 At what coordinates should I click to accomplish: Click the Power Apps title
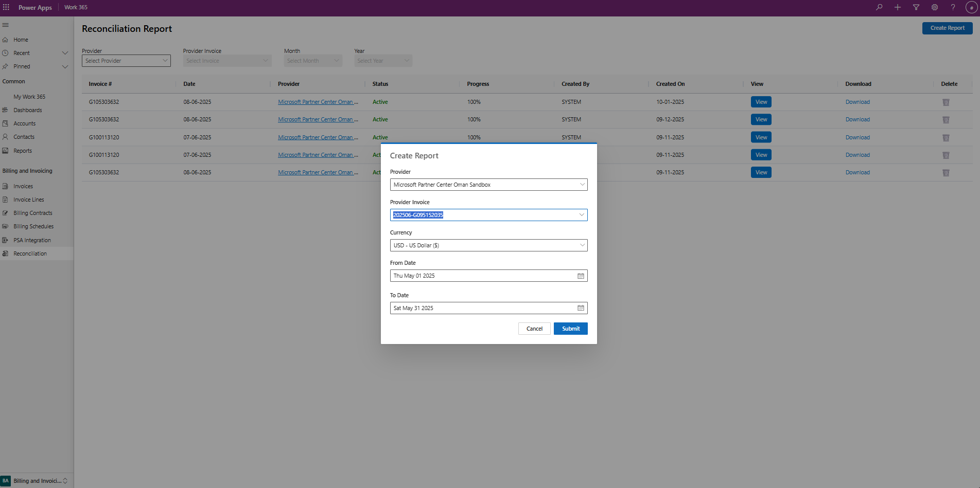point(35,8)
